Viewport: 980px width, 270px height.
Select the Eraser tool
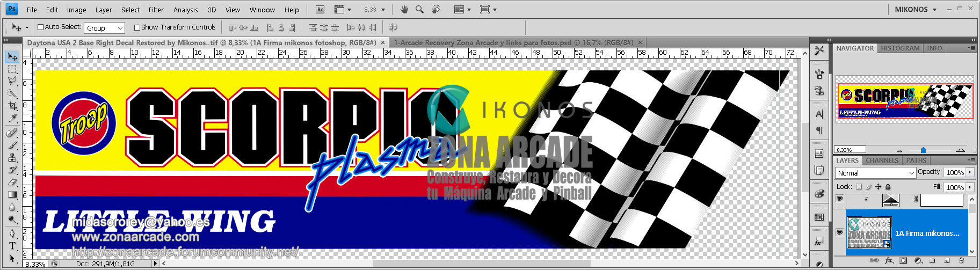pos(12,182)
